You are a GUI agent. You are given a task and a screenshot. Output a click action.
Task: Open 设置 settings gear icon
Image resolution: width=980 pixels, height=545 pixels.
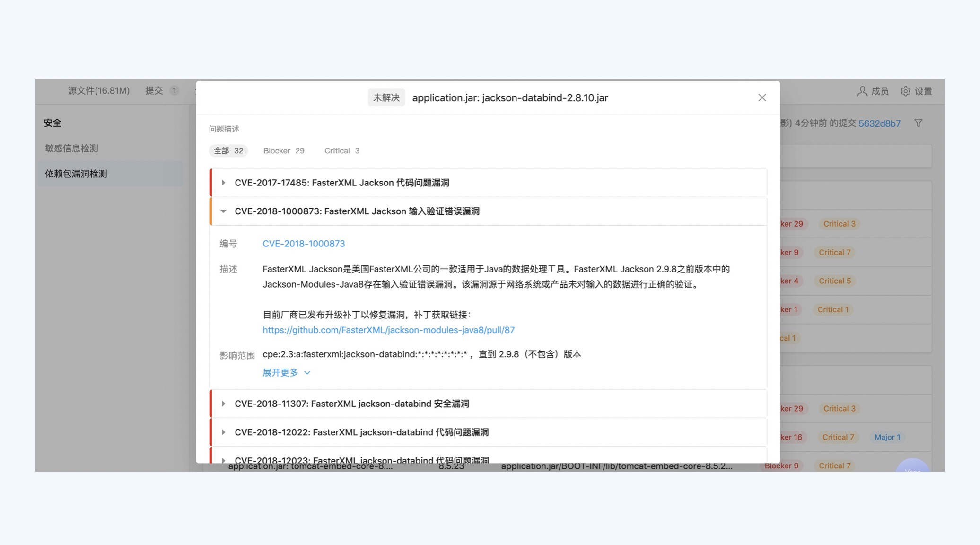905,91
